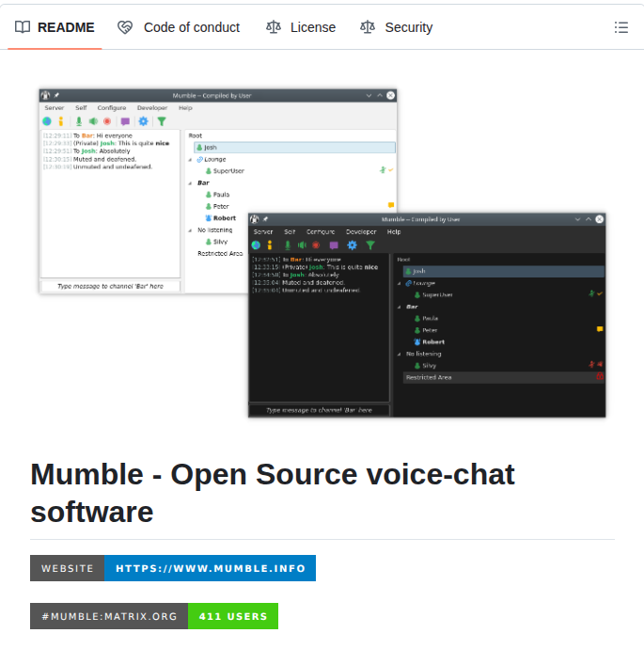Click the speaker deafen icon in light window
This screenshot has height=649, width=644.
point(93,121)
